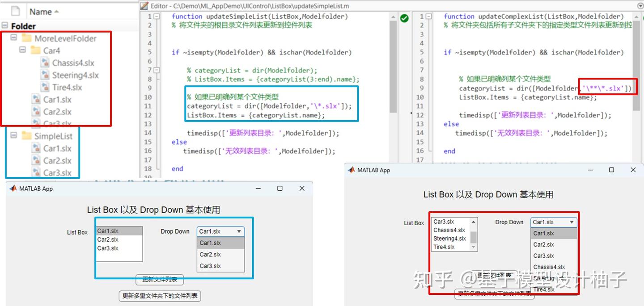
Task: Select Steering4.slx in the folder tree
Action: [75, 75]
